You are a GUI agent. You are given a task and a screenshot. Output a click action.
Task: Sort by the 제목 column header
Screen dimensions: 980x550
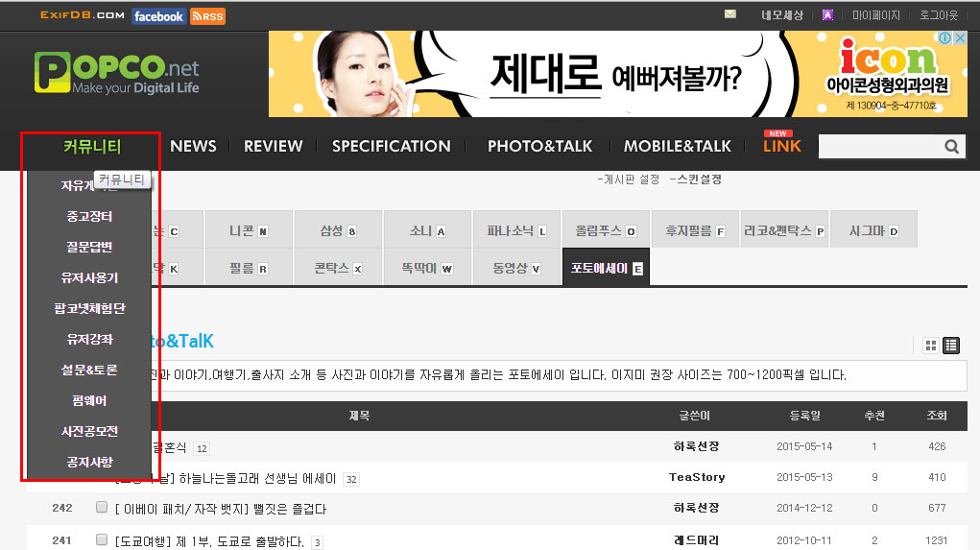359,416
